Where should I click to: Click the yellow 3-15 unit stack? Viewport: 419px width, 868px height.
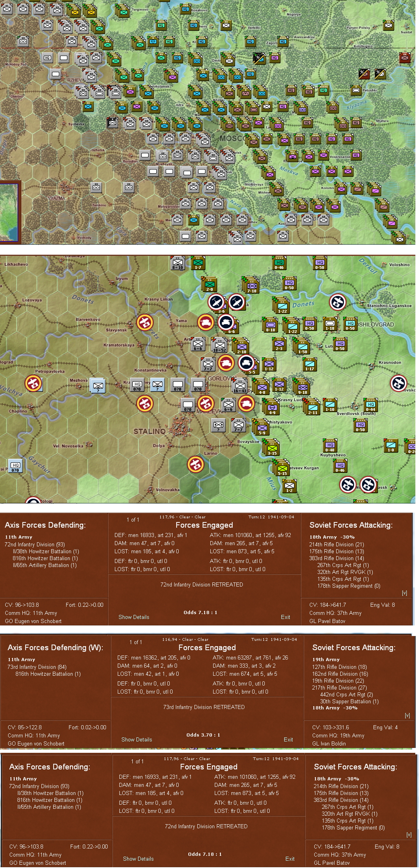pos(271,447)
